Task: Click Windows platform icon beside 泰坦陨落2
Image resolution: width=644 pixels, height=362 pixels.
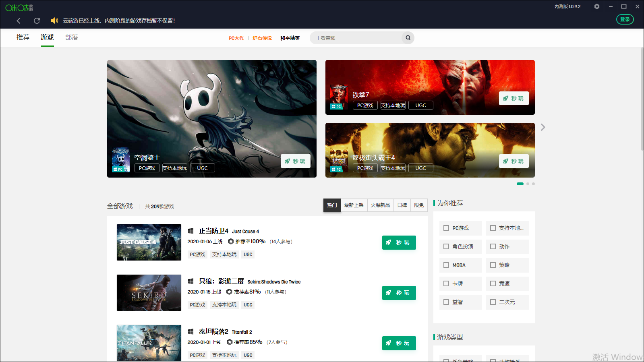Action: (x=191, y=332)
